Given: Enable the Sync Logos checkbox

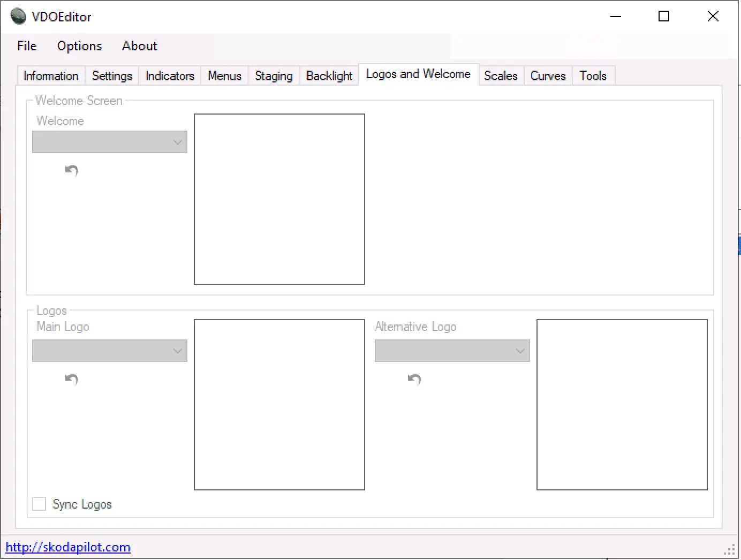Looking at the screenshot, I should pos(40,504).
